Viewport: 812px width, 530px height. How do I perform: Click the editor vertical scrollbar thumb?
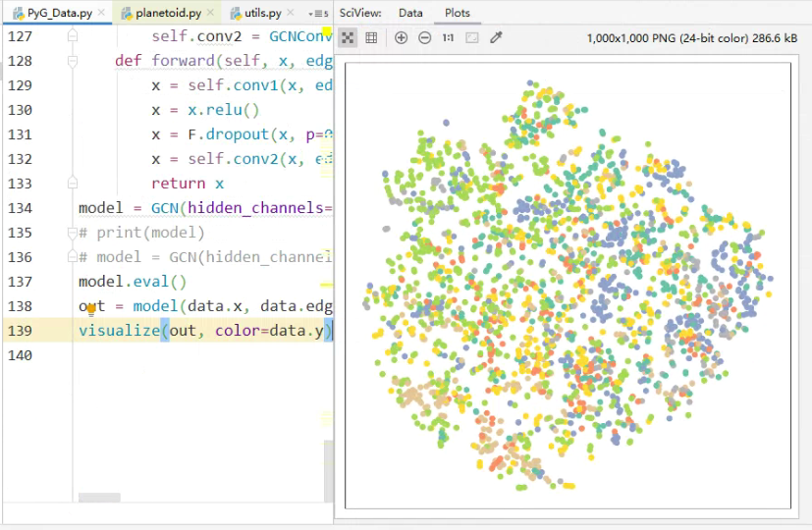pyautogui.click(x=329, y=471)
